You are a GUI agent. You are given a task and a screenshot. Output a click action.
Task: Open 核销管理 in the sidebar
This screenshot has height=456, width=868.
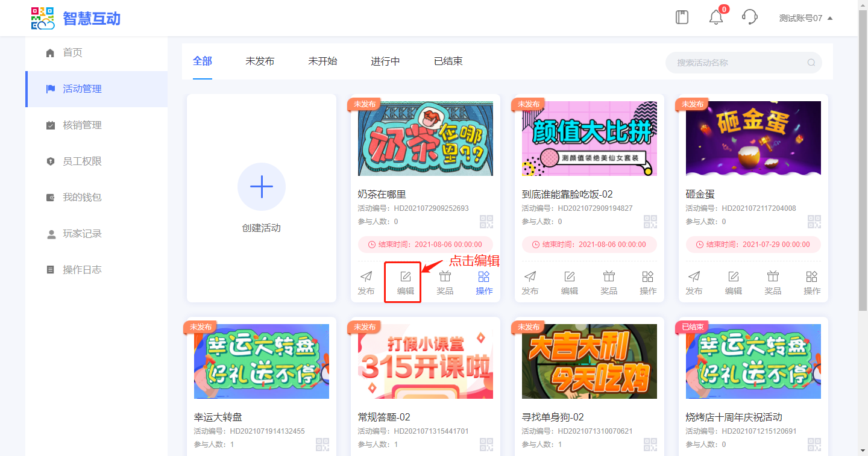[x=82, y=125]
